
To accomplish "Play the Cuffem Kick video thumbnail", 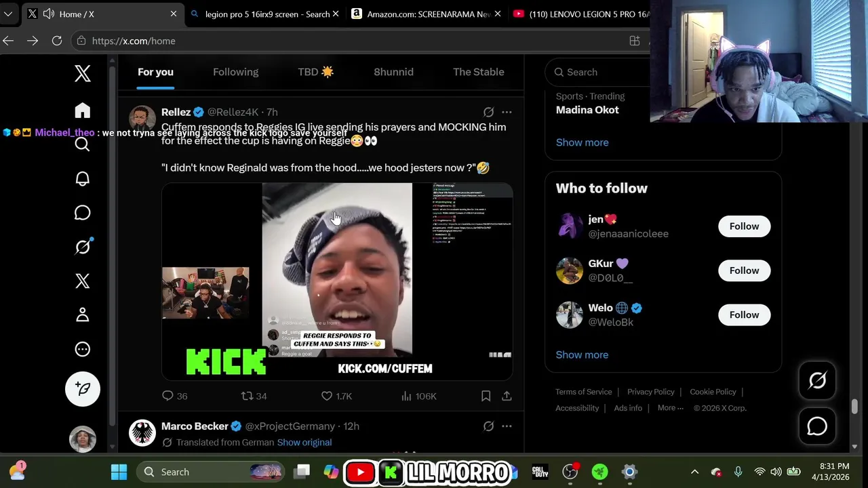I will (337, 281).
